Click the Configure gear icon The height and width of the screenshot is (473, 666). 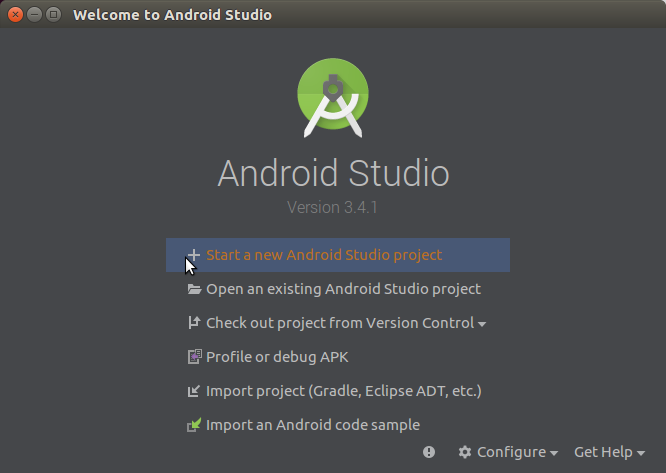[x=464, y=452]
